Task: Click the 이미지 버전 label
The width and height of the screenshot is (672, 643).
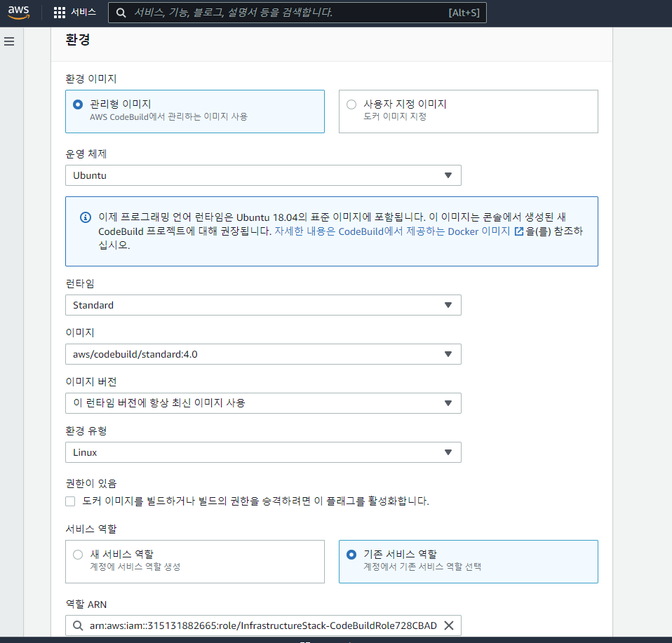Action: click(91, 381)
